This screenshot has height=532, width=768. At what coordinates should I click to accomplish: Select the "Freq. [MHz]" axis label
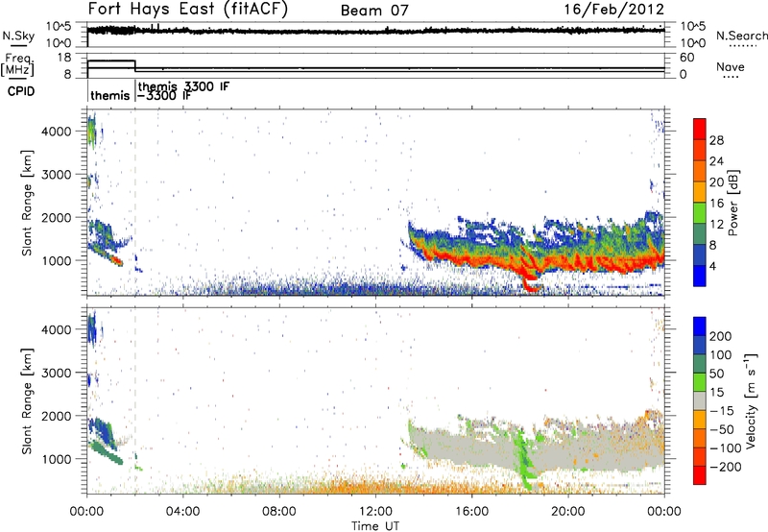coord(17,64)
